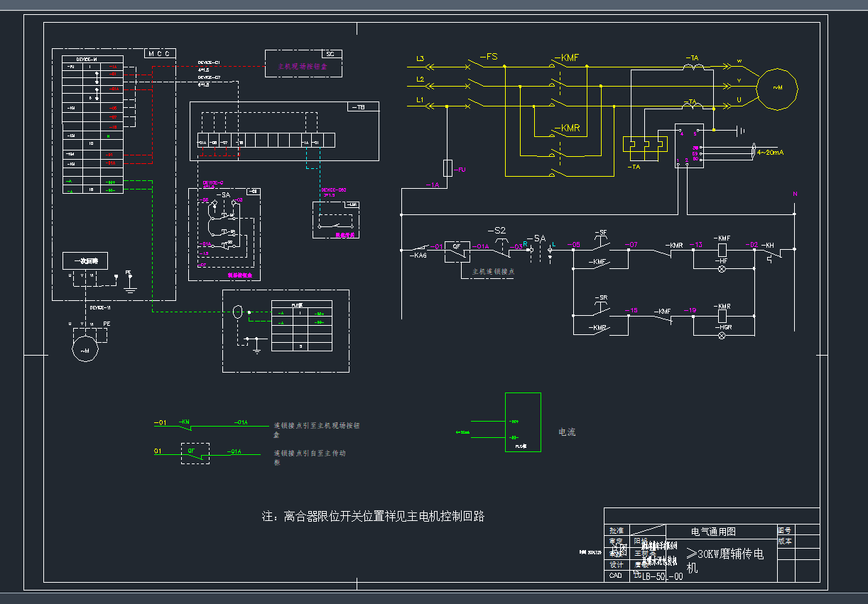Click the 一次回路 box
Viewport: 868px width, 604px height.
point(85,261)
